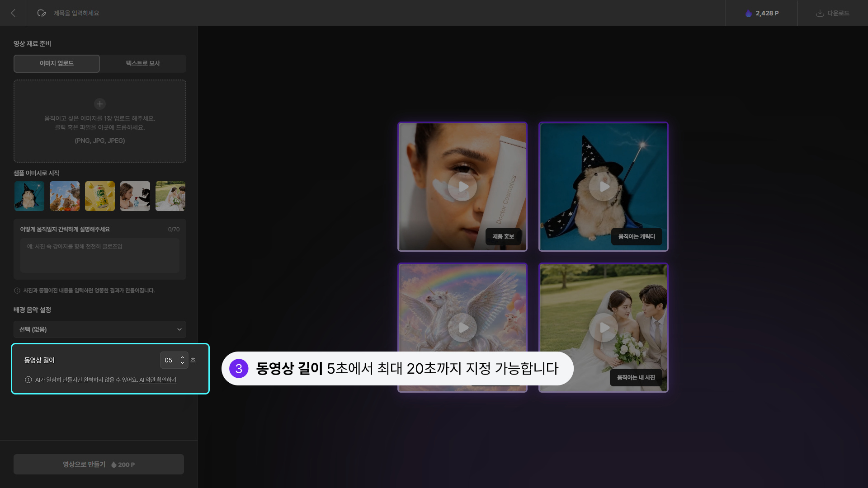
Task: Click the title edit pencil icon
Action: coord(42,13)
